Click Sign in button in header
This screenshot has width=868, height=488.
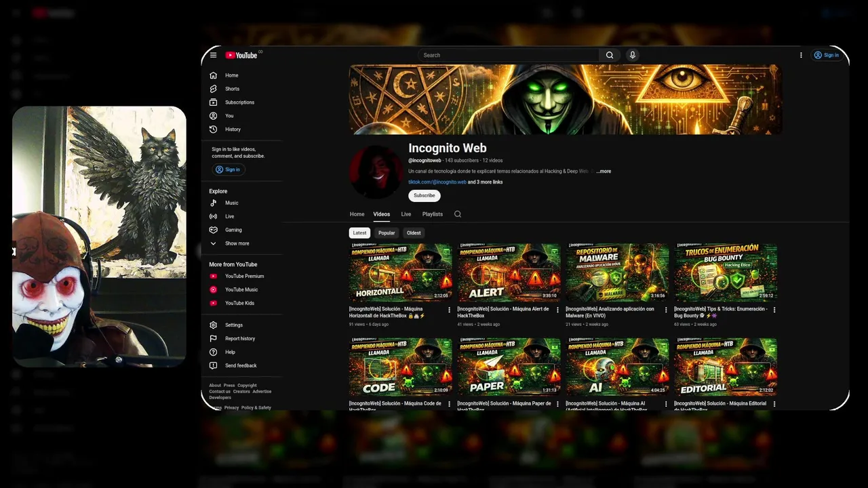coord(827,55)
